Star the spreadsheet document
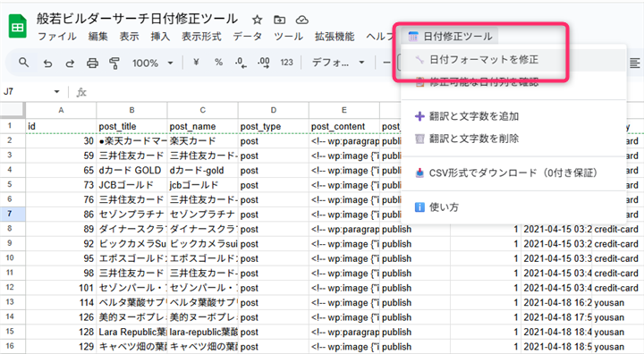This screenshot has width=644, height=354. point(257,20)
